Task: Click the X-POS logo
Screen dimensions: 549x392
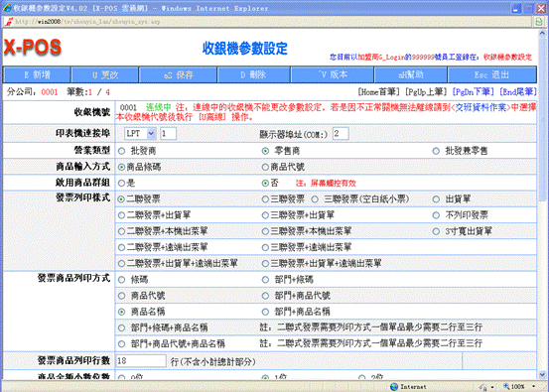Action: pos(32,48)
